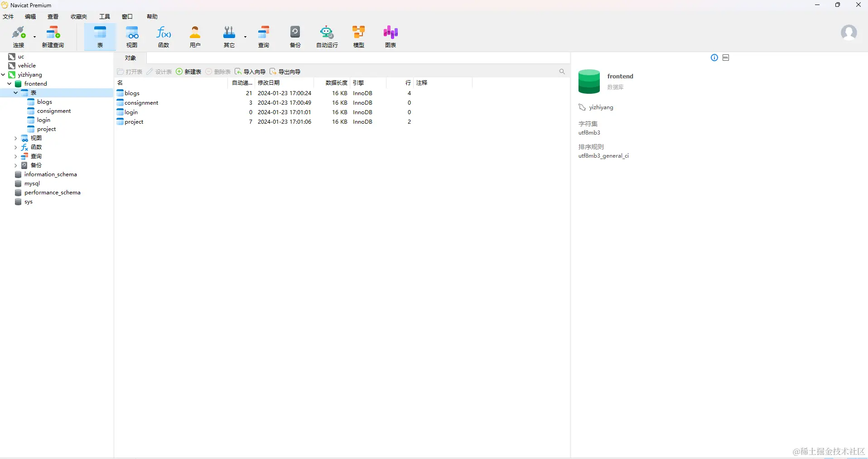Collapse the 表 tables node
The height and width of the screenshot is (459, 868).
pos(16,93)
